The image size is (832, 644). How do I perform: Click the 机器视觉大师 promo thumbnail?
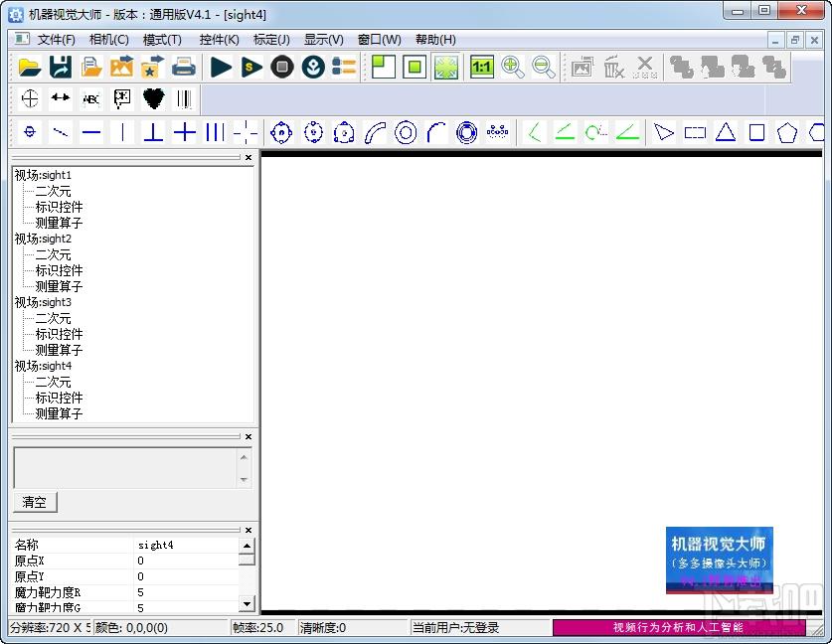coord(720,561)
